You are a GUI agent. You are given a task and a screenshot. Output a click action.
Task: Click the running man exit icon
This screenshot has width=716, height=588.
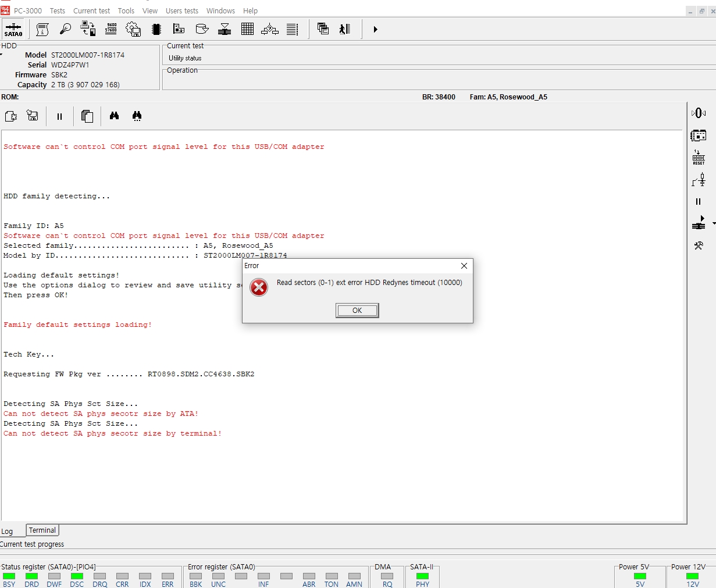coord(345,29)
